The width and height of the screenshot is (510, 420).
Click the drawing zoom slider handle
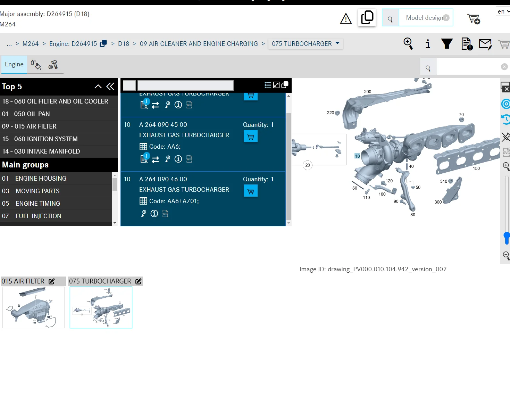507,238
